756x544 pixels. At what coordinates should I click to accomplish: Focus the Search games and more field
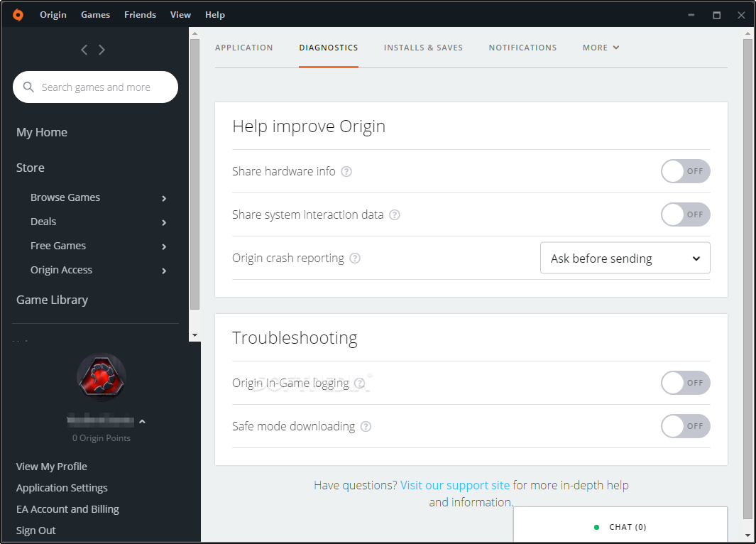(x=95, y=87)
